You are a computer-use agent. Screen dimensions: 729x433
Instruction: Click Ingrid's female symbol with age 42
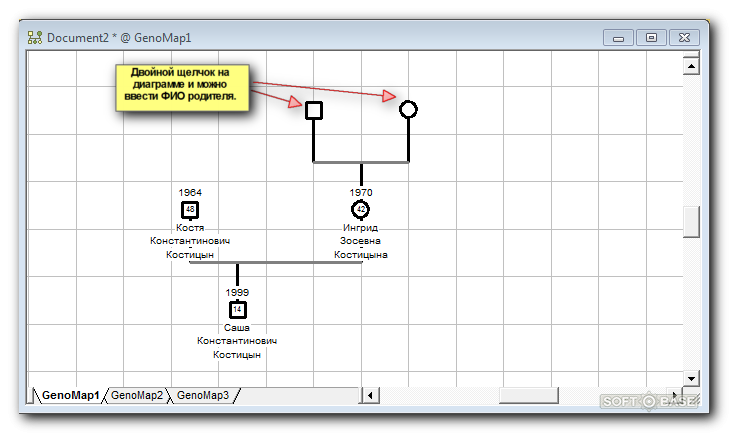point(361,209)
